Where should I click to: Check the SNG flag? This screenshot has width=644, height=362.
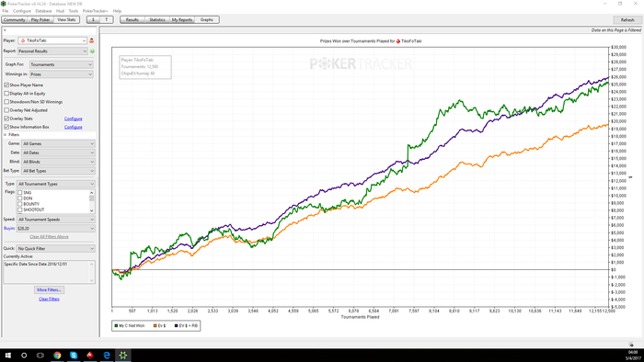click(x=19, y=192)
